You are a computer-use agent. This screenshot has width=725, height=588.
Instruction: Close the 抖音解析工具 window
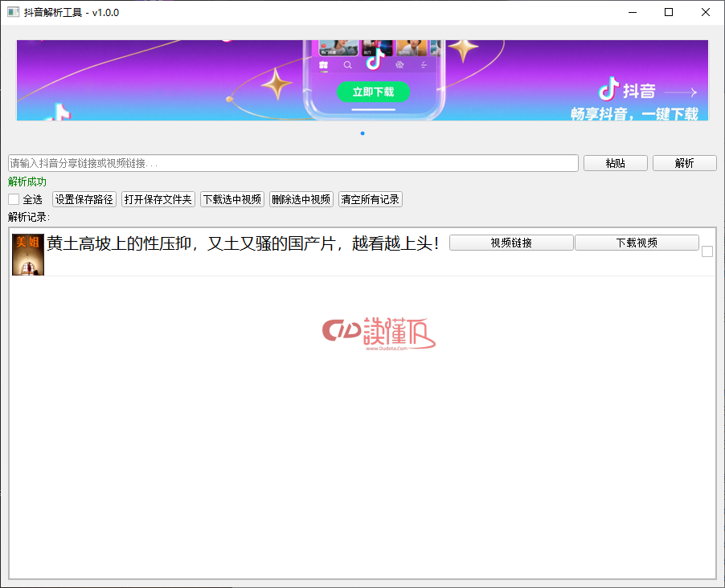tap(705, 13)
